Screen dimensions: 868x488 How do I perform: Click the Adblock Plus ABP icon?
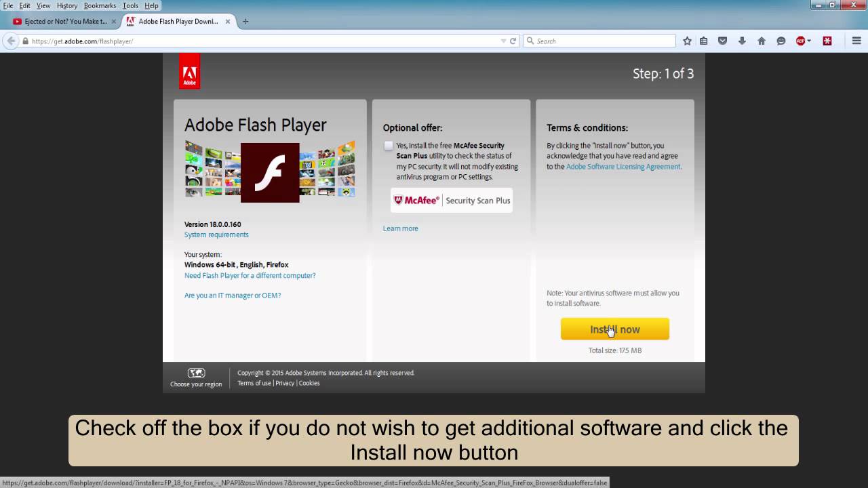coord(800,41)
